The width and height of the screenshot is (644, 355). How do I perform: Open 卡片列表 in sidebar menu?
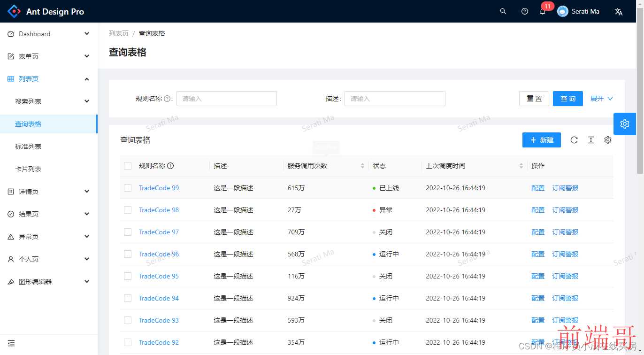(49, 169)
